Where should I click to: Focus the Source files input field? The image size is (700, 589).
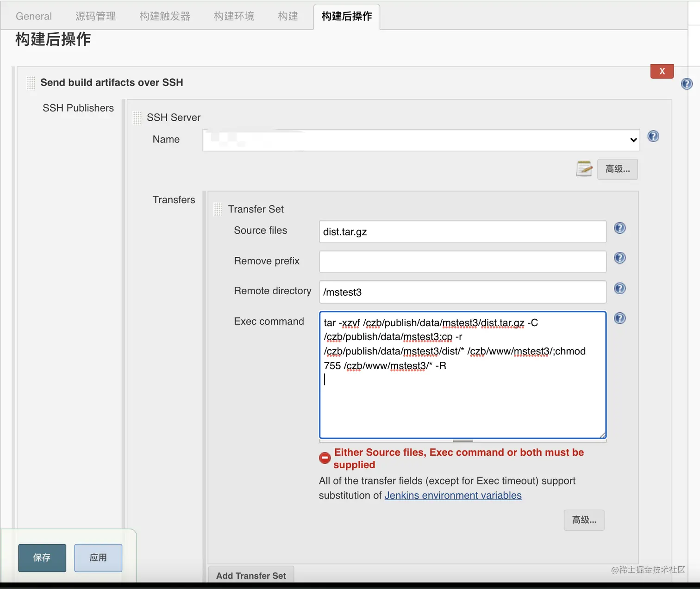[x=462, y=232]
